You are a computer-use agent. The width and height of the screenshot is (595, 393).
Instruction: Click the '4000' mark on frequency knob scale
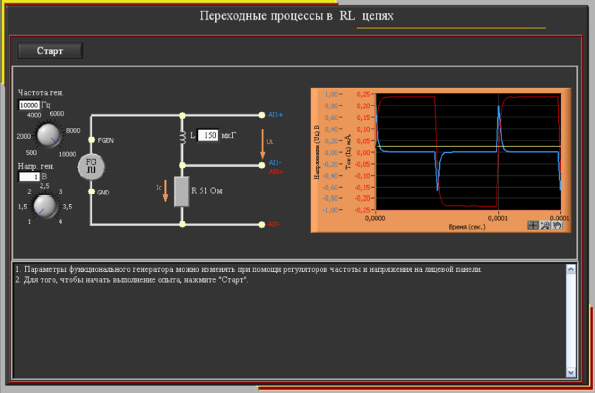click(x=34, y=115)
